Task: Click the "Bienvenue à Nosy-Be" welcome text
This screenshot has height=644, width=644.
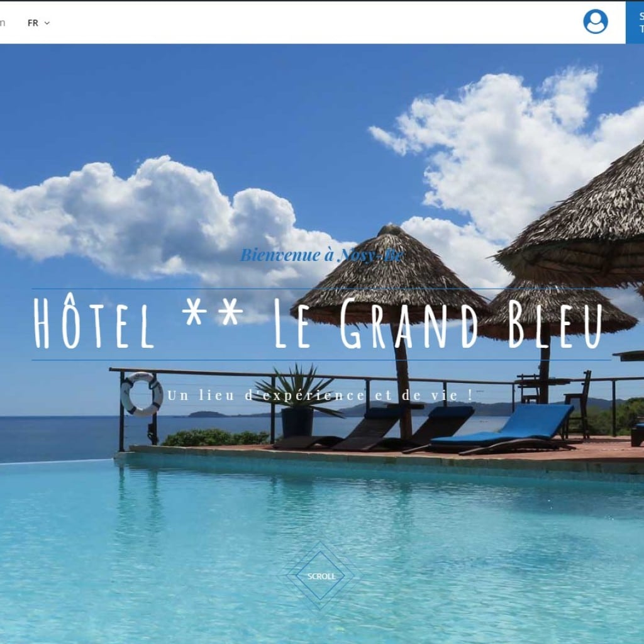Action: (x=321, y=255)
